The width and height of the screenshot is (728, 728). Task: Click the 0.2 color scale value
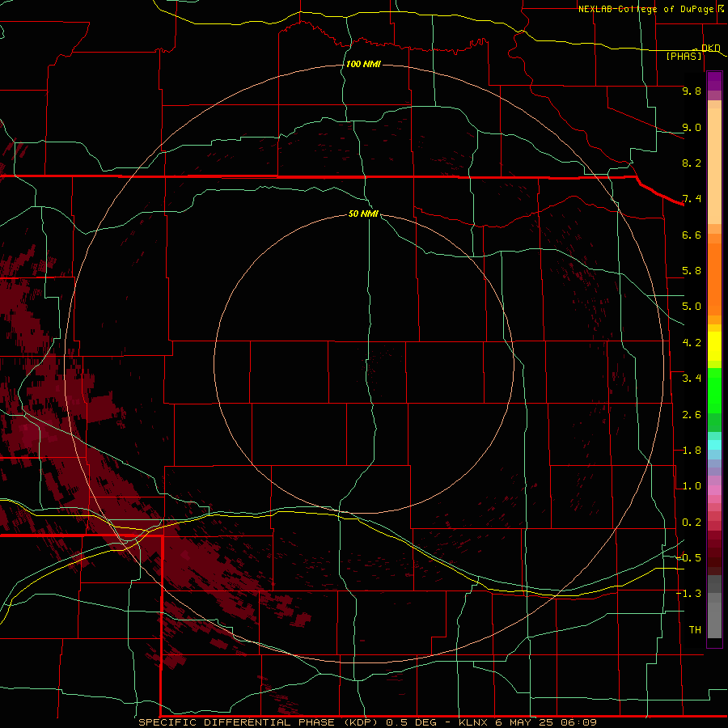tap(692, 523)
